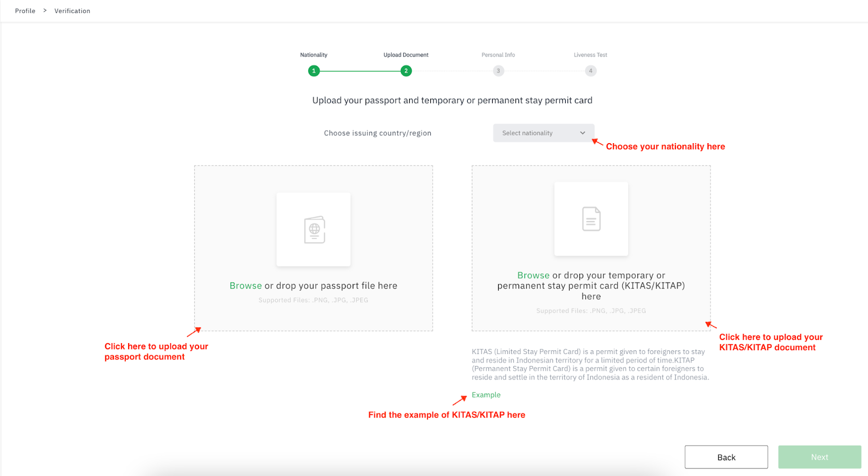Image resolution: width=868 pixels, height=476 pixels.
Task: Click the Upload Document step label
Action: (x=406, y=55)
